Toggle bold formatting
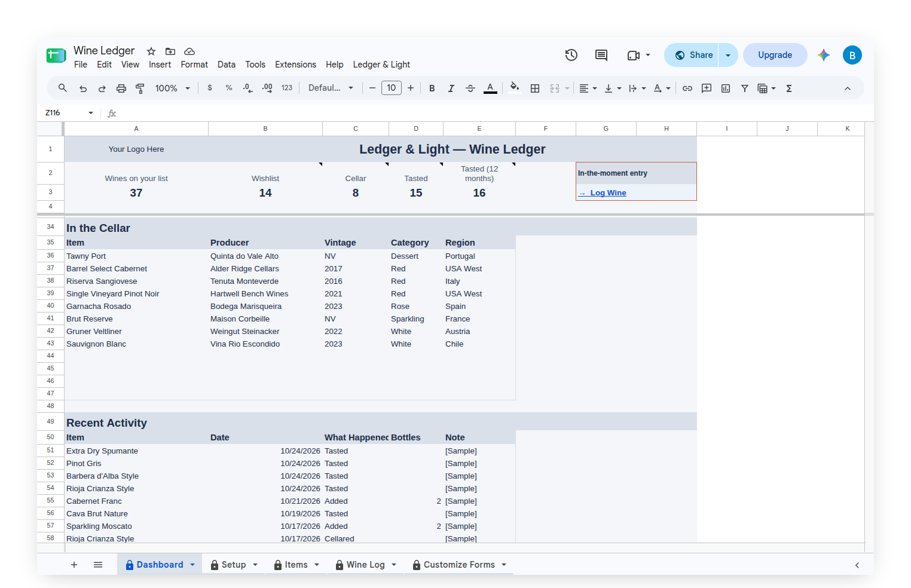 point(432,88)
